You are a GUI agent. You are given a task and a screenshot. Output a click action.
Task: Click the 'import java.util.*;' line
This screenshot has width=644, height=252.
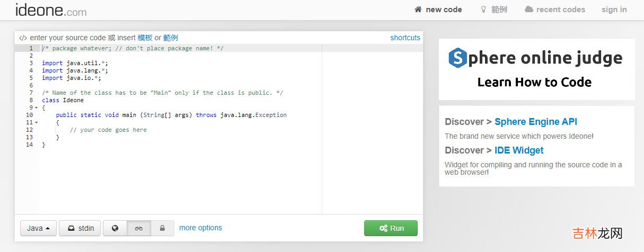75,63
